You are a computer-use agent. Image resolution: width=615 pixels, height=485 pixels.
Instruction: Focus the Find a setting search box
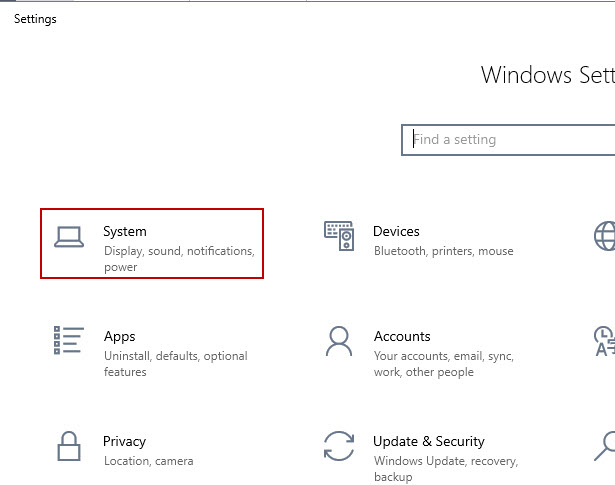click(x=508, y=140)
